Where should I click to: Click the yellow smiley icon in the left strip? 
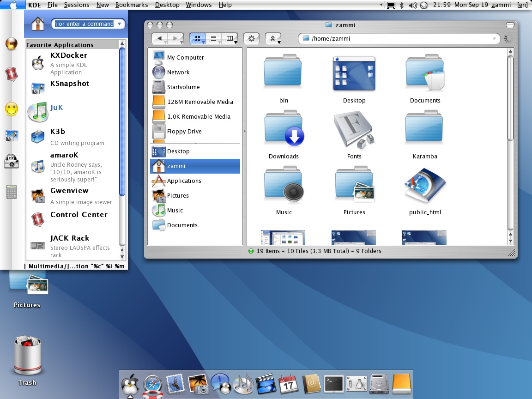tap(12, 109)
